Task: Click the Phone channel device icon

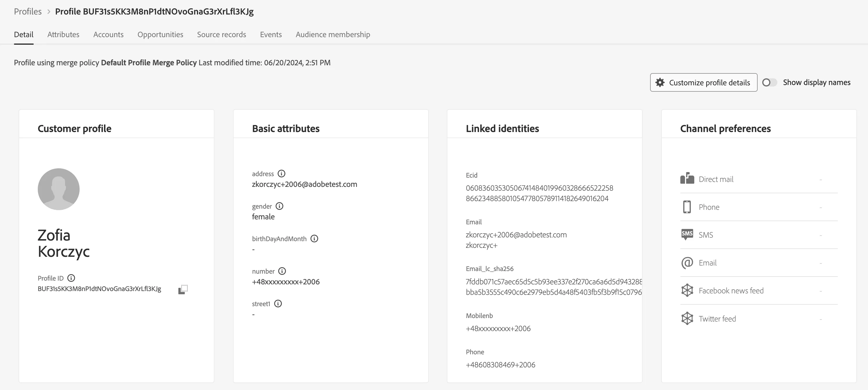Action: pos(687,207)
